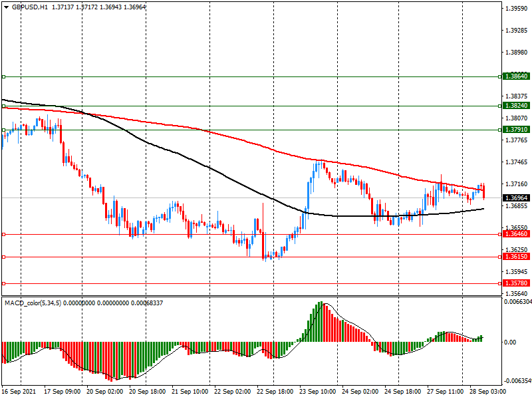Select the 1.36150 red price tag
Image resolution: width=532 pixels, height=399 pixels.
point(516,257)
